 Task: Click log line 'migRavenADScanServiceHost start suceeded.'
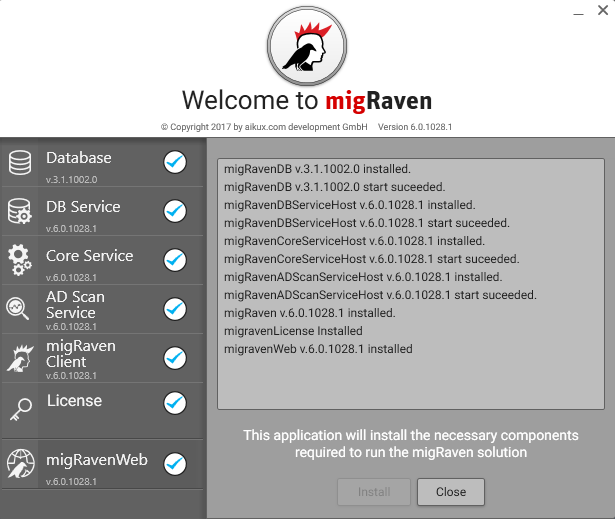click(380, 295)
